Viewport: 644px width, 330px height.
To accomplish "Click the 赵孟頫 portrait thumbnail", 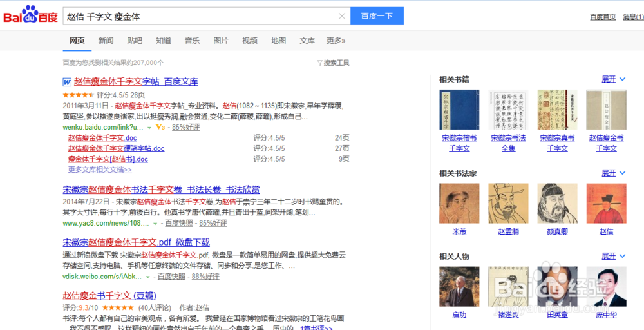I will coord(508,204).
